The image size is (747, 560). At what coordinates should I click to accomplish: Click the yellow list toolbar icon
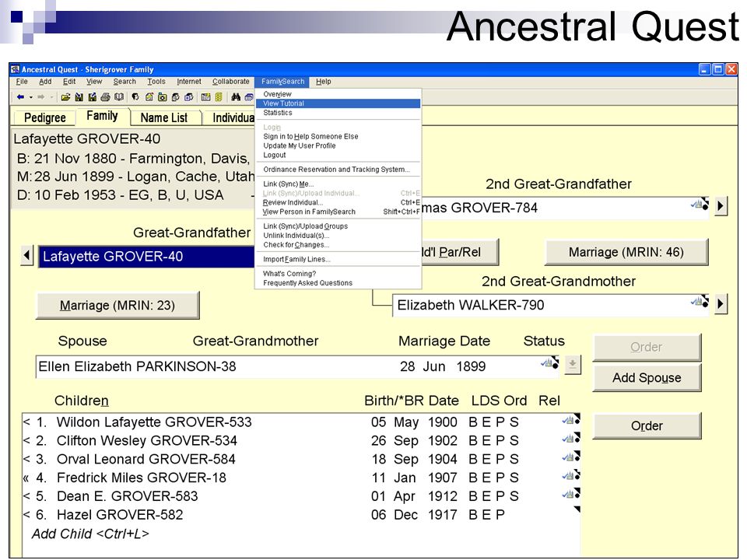(219, 97)
